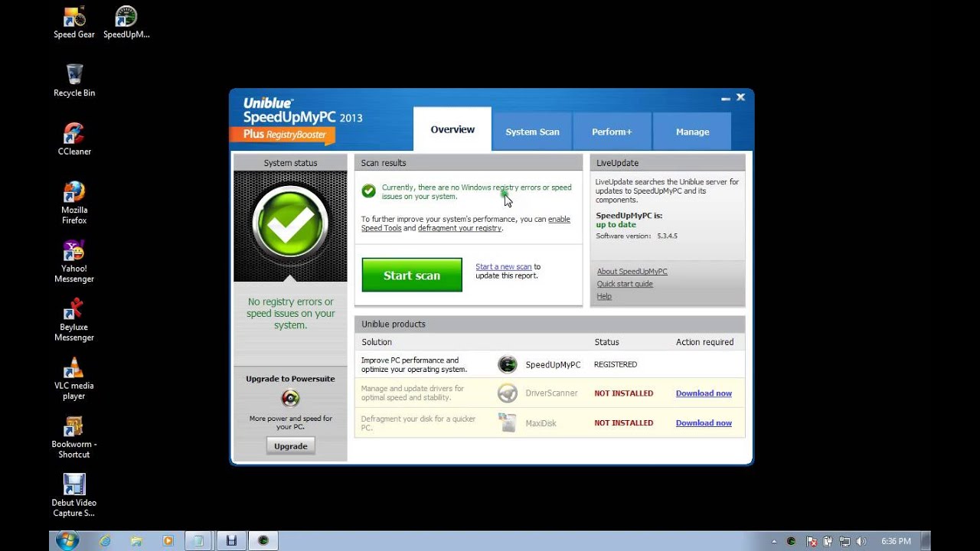Image resolution: width=980 pixels, height=551 pixels.
Task: Click the 'defragment your registry' link
Action: click(x=459, y=228)
